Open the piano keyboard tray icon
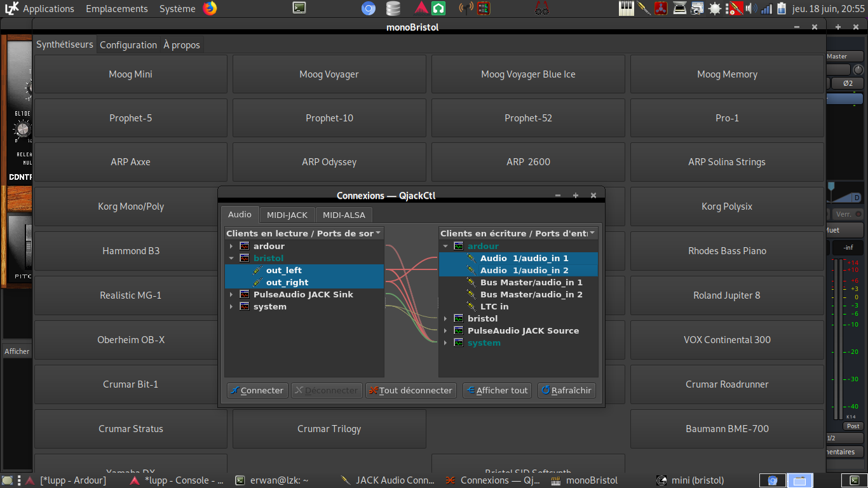The width and height of the screenshot is (868, 488). (627, 8)
